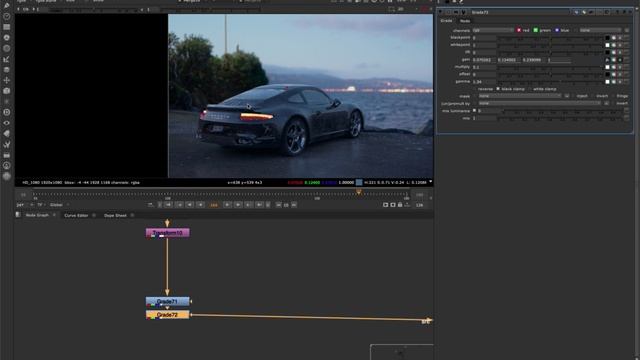The width and height of the screenshot is (640, 360).
Task: Toggle four-channel button on gain row
Action: click(x=620, y=60)
